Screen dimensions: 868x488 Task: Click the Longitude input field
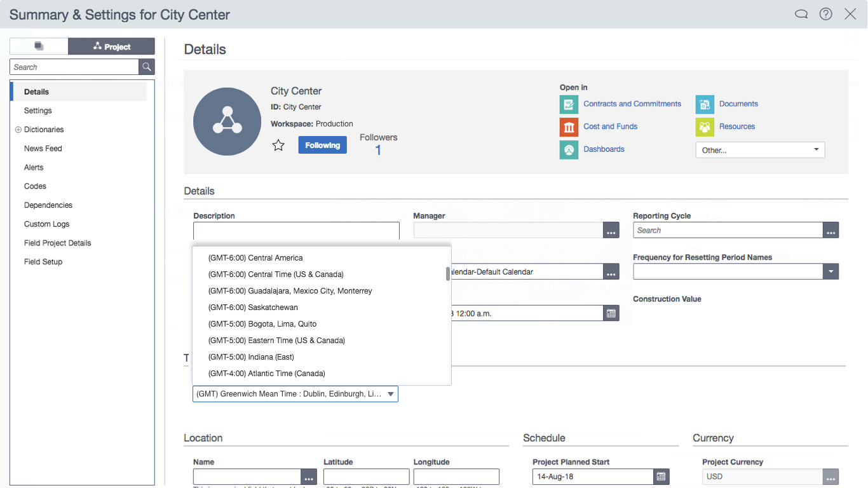click(x=456, y=477)
